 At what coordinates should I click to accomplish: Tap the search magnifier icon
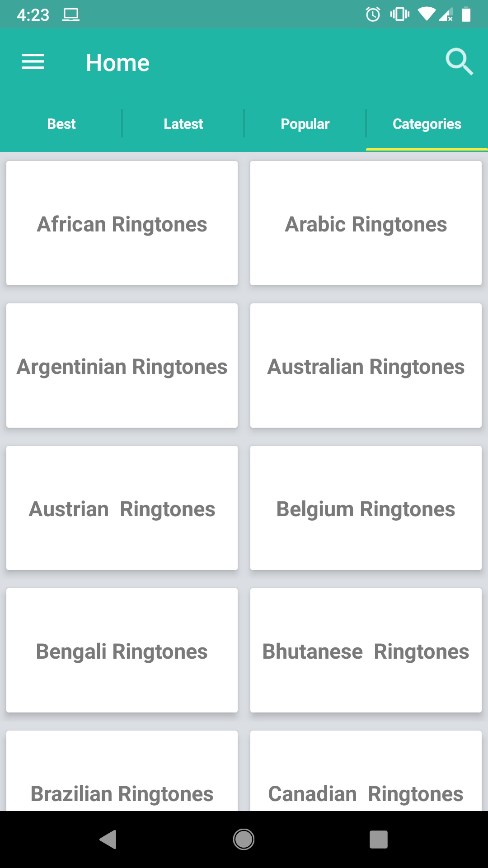tap(459, 61)
